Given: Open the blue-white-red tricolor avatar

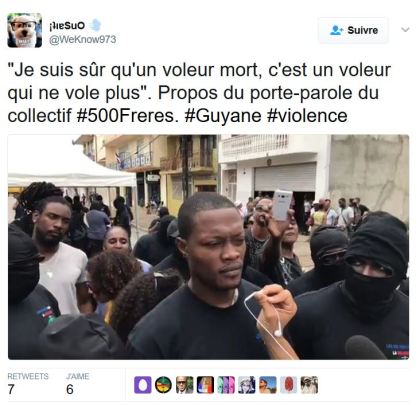Looking at the screenshot, I should tap(205, 385).
